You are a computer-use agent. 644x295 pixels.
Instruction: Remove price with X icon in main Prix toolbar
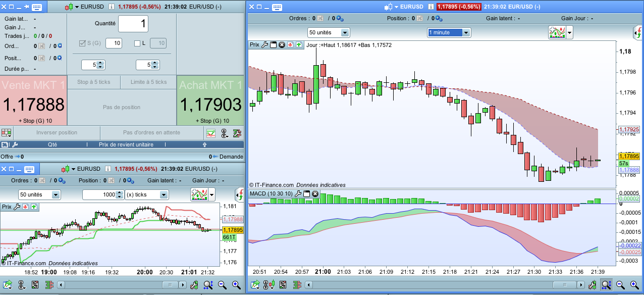click(282, 45)
